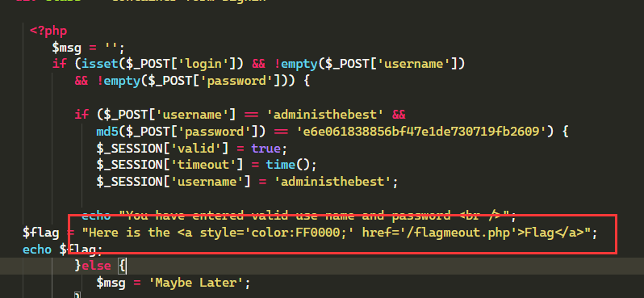Click the $msg variable on the first code line
The height and width of the screenshot is (298, 644).
[x=67, y=48]
